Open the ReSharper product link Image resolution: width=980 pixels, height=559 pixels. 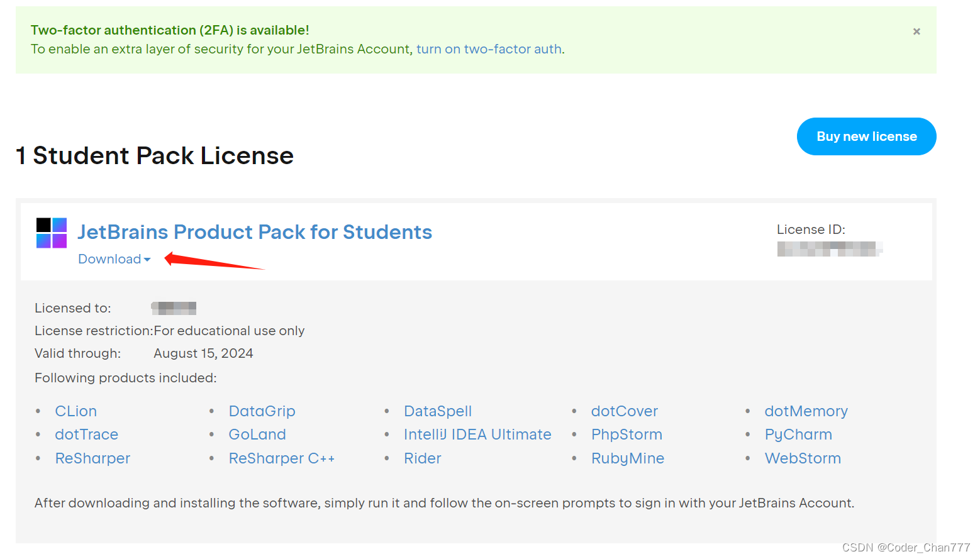click(92, 458)
